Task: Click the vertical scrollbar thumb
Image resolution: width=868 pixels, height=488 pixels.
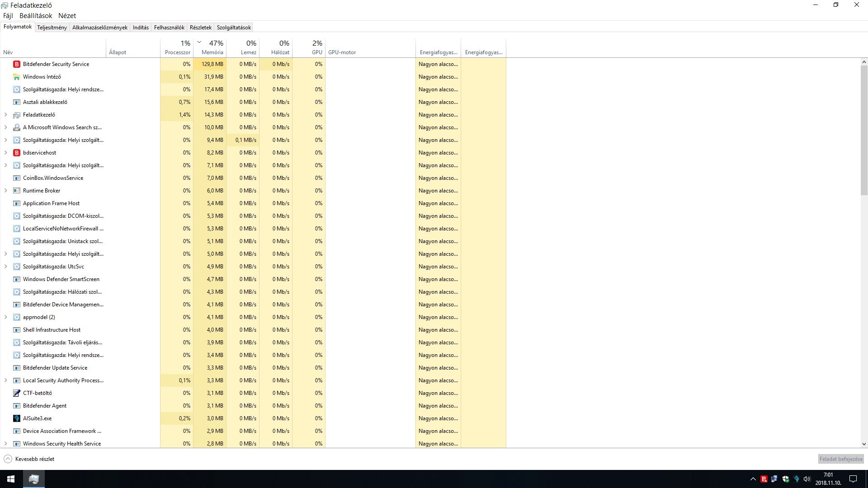Action: (x=864, y=130)
